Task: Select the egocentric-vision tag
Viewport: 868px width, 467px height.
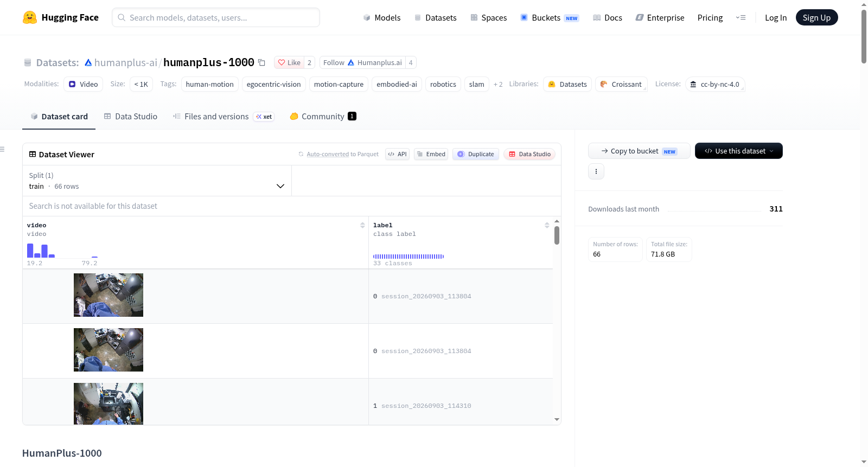Action: click(274, 84)
